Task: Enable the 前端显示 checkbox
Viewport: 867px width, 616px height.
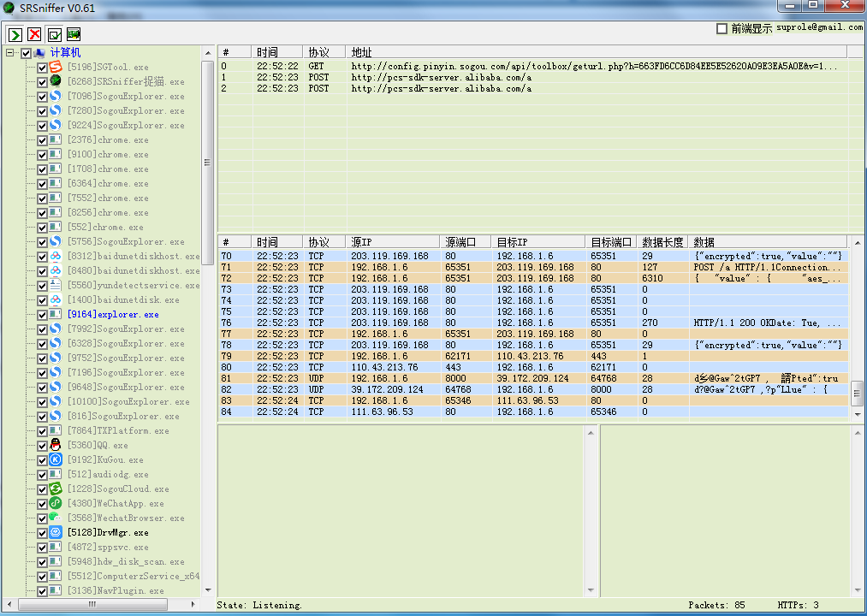Action: pos(722,28)
